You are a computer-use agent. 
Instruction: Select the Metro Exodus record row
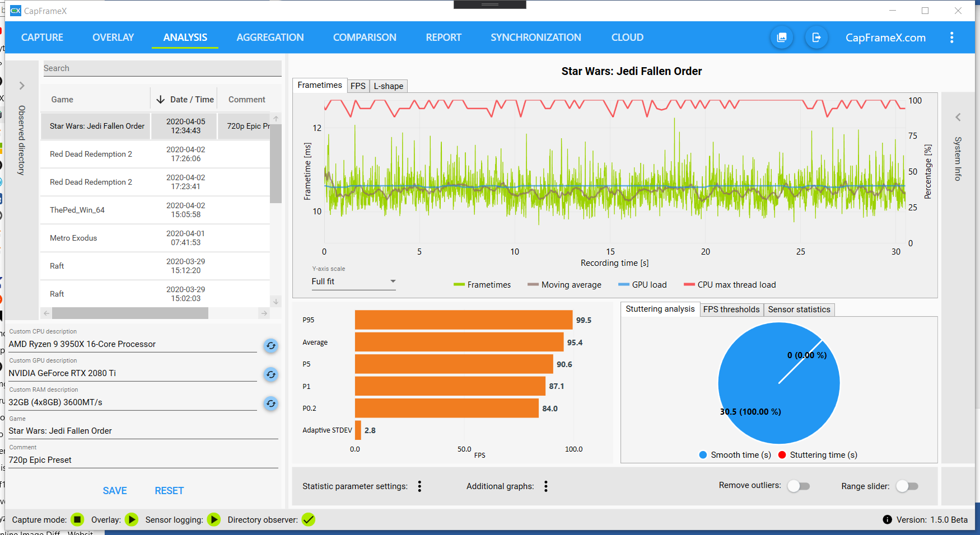click(x=155, y=238)
